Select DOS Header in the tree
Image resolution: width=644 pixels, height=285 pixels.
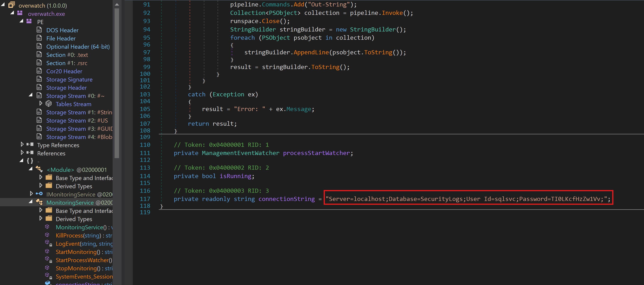(62, 30)
